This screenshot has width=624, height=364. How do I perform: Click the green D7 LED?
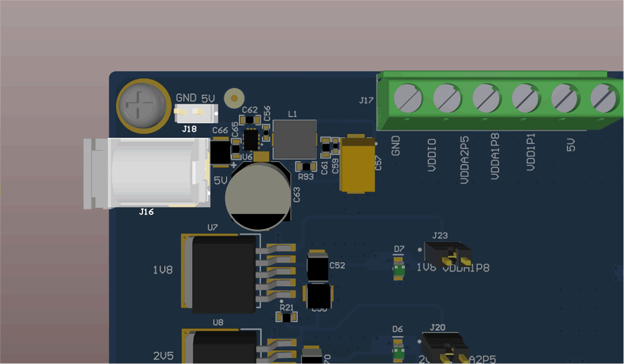(x=399, y=269)
